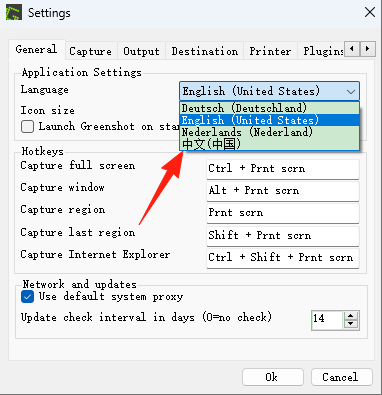Image resolution: width=382 pixels, height=395 pixels.
Task: Increase update interval with the up spinner arrow
Action: [x=351, y=316]
